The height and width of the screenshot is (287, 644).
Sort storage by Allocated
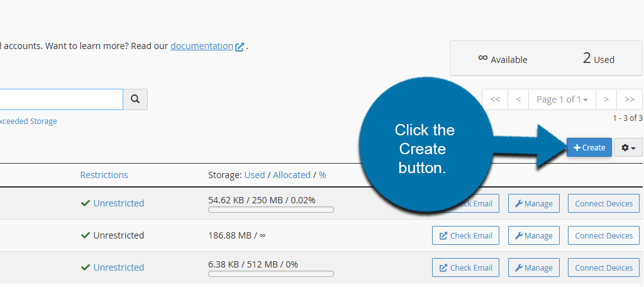[292, 175]
